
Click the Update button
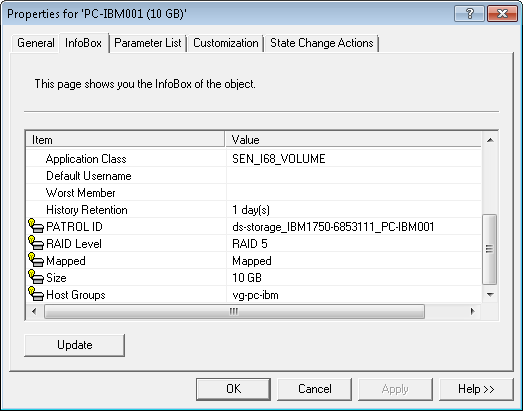click(74, 345)
